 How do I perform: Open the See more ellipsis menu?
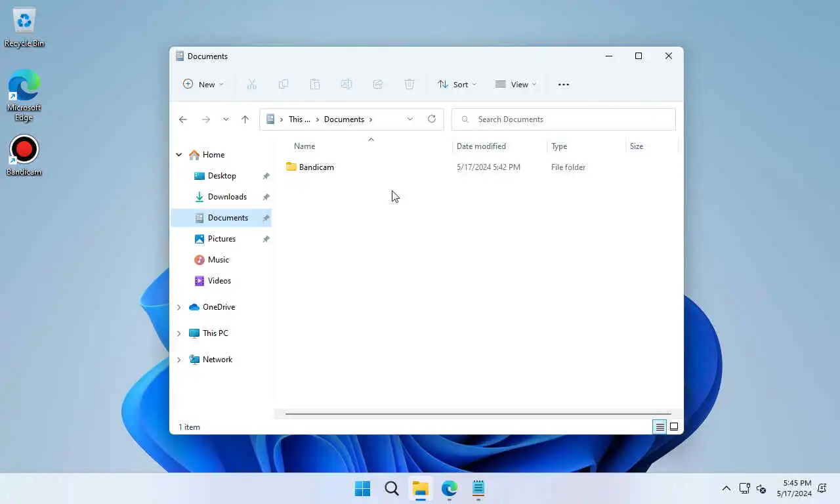click(564, 84)
